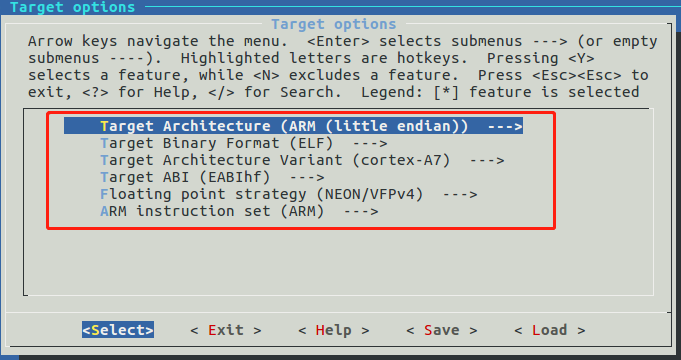
Task: Select the Floating point strategy entry
Action: click(x=289, y=194)
